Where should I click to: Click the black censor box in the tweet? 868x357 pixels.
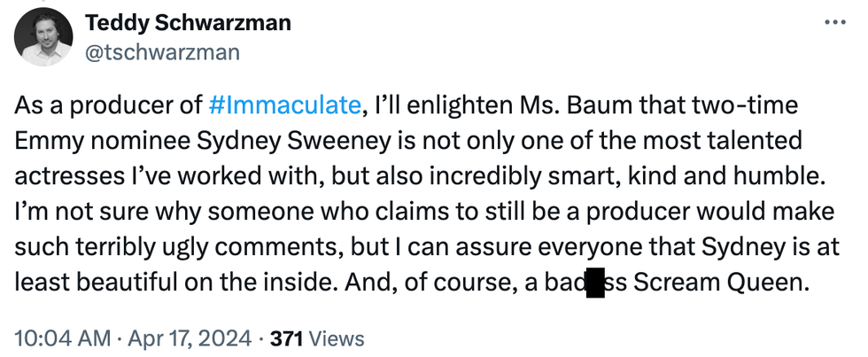[595, 285]
